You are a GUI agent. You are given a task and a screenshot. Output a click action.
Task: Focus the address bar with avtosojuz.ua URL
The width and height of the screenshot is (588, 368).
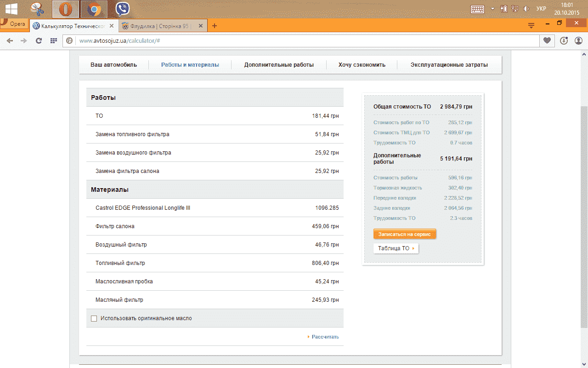point(301,40)
